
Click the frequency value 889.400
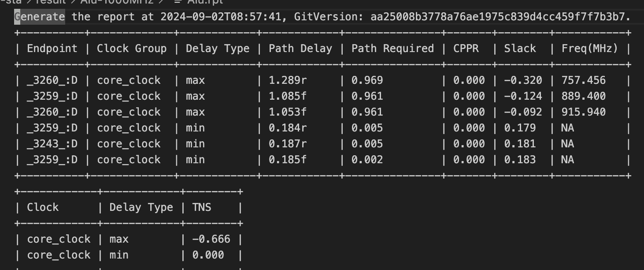[x=583, y=96]
